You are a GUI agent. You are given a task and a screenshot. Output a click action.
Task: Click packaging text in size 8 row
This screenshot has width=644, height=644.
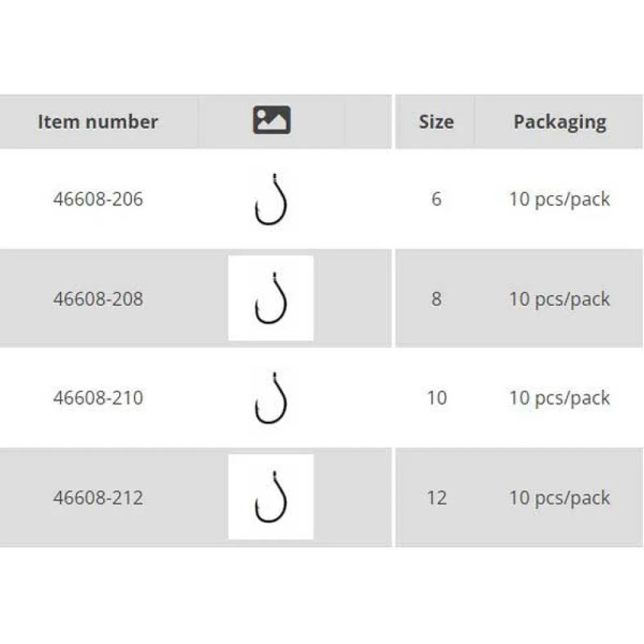click(x=559, y=299)
